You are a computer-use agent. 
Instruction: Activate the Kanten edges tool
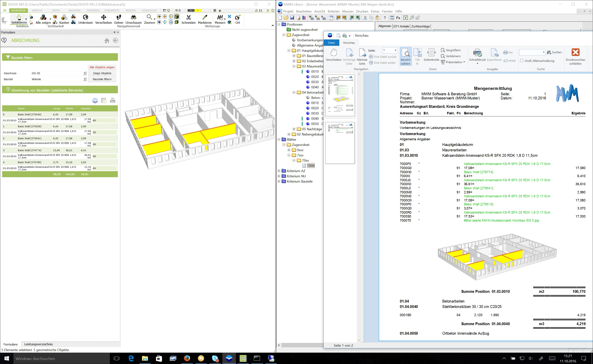pos(64,19)
